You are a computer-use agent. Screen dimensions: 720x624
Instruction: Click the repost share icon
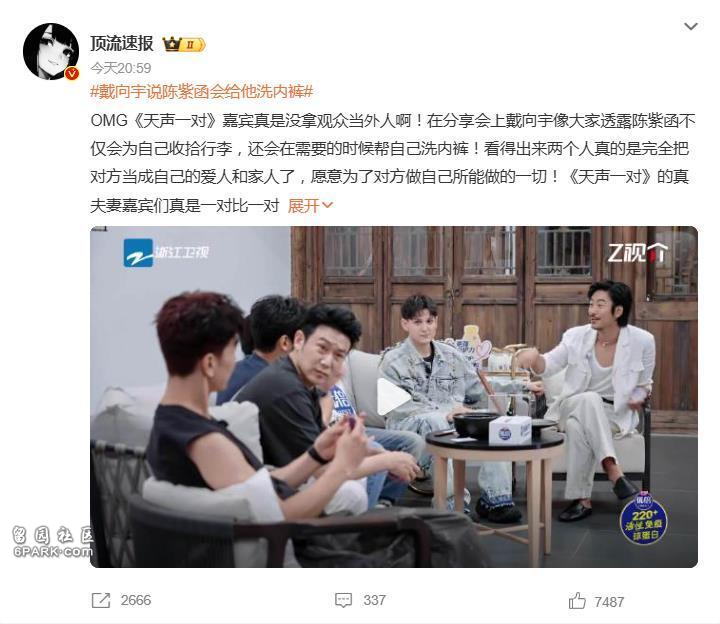(x=101, y=600)
